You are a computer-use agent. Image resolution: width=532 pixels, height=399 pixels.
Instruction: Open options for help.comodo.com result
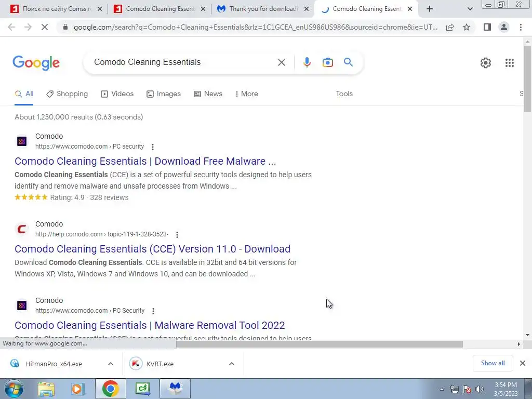[x=177, y=234]
